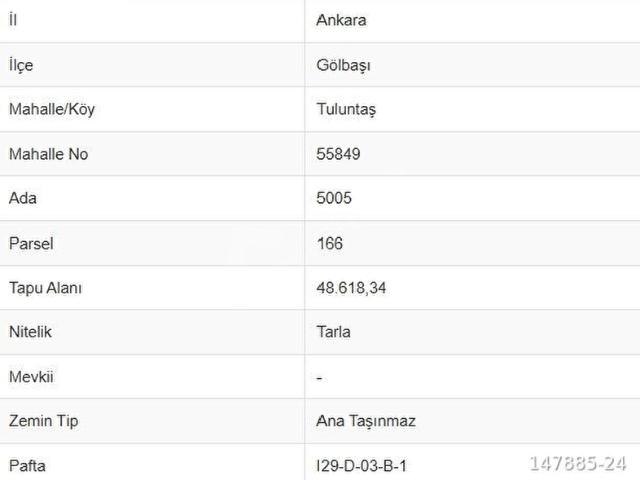This screenshot has width=640, height=480.
Task: Select the Ana Taşınmaz value
Action: (x=366, y=421)
